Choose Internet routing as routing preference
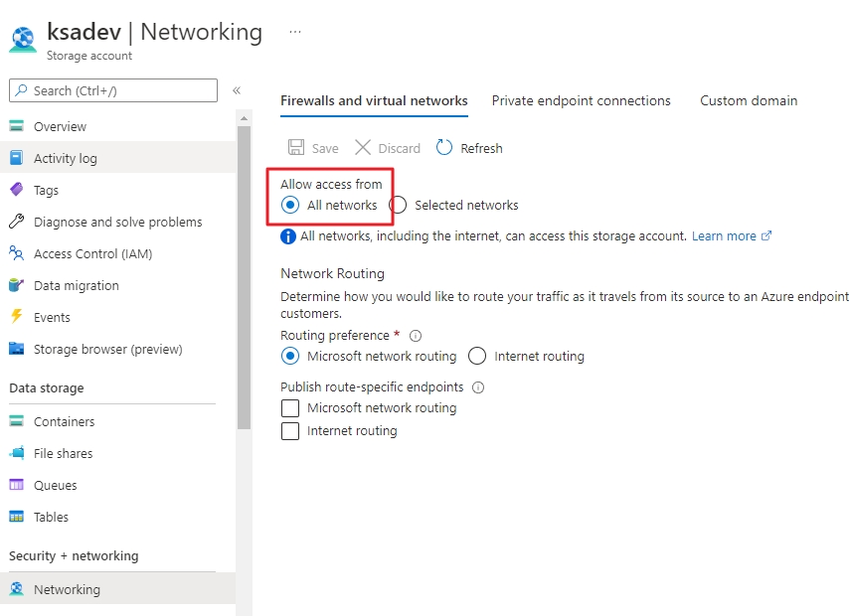Image resolution: width=849 pixels, height=616 pixels. click(476, 356)
